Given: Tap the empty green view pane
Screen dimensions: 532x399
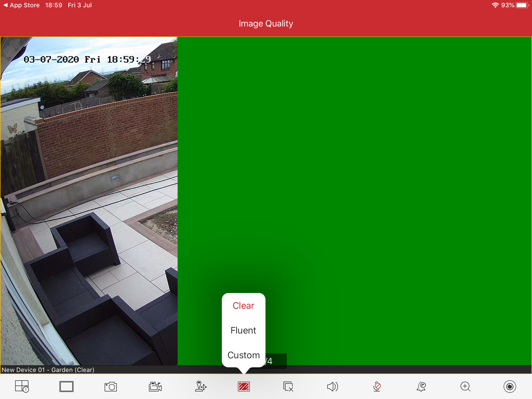Looking at the screenshot, I should [354, 182].
